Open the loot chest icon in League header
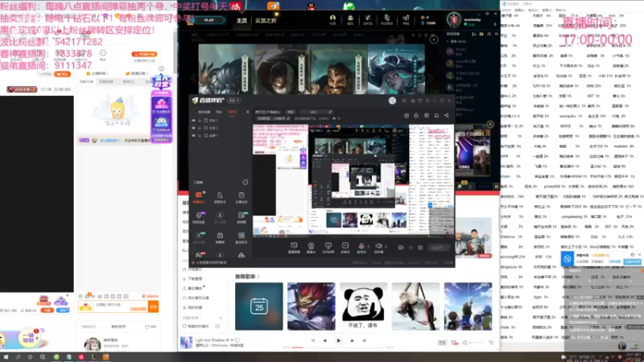This screenshot has width=644, height=362. (x=350, y=19)
